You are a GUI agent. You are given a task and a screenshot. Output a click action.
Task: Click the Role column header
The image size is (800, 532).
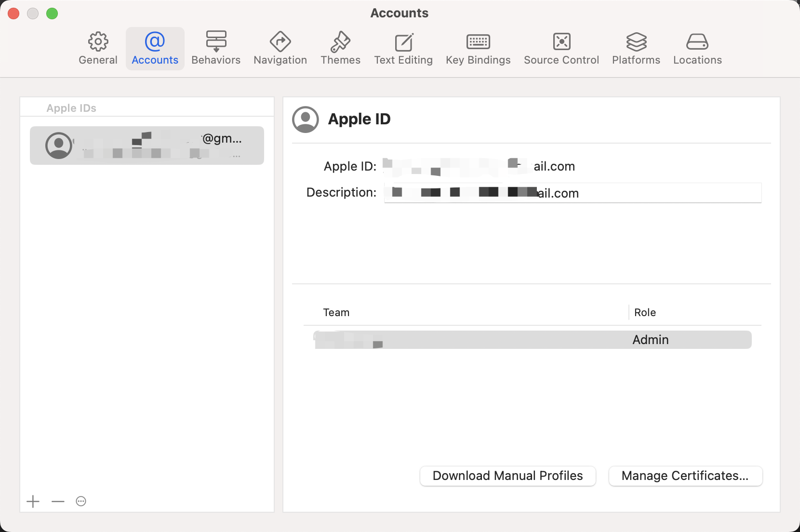[645, 312]
